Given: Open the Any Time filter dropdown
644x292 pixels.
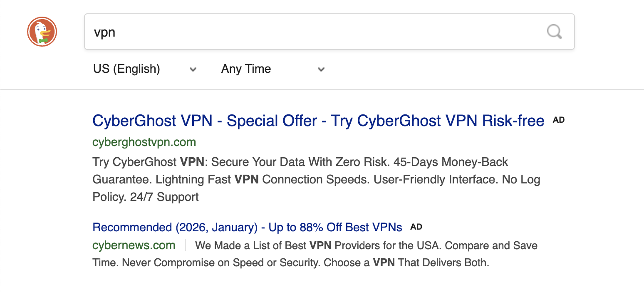Looking at the screenshot, I should click(246, 69).
